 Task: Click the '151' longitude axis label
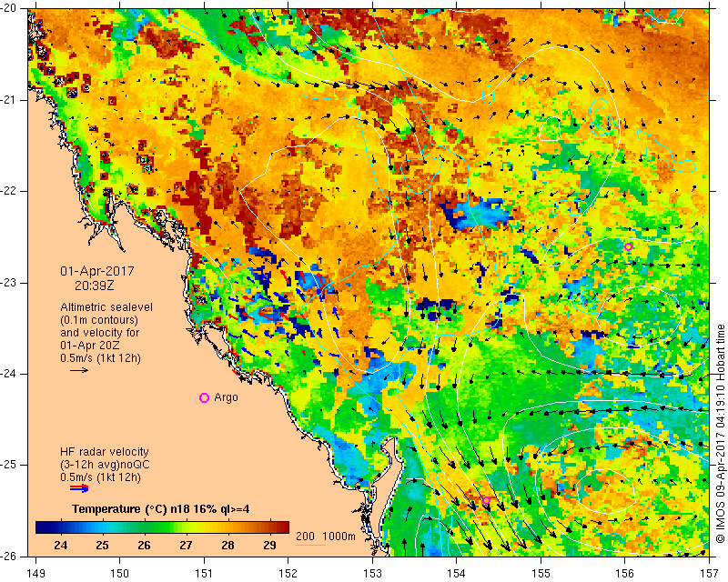tap(204, 574)
